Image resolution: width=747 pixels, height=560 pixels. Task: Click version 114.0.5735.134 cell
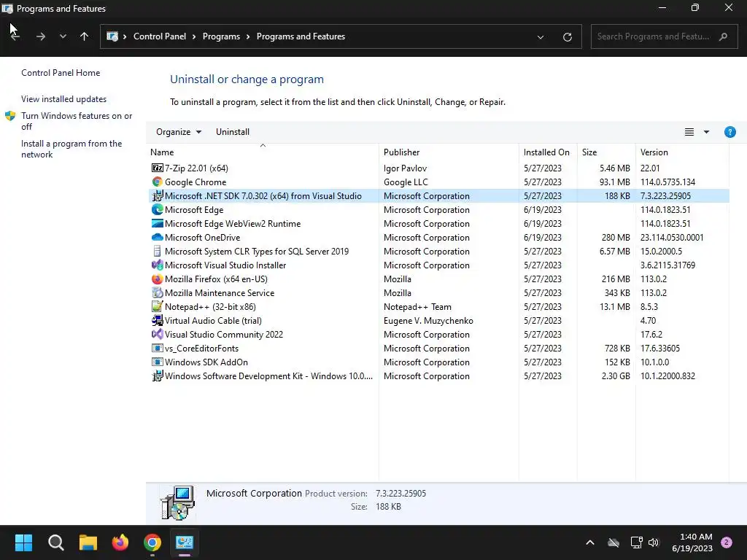[667, 182]
